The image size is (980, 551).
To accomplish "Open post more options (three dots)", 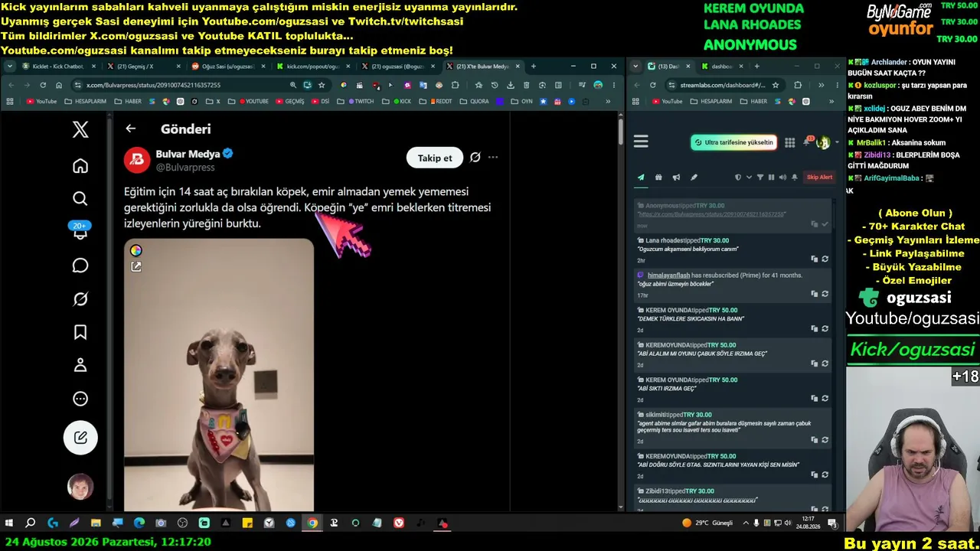I will tap(493, 158).
